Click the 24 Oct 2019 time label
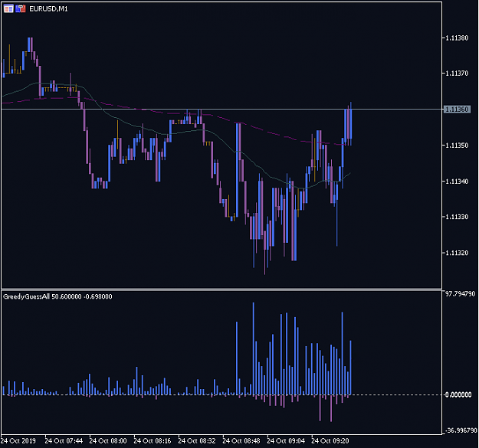This screenshot has width=479, height=448. 18,441
